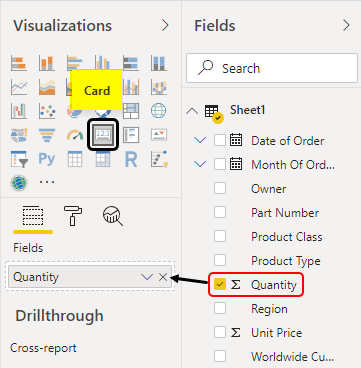Select the Stacked column chart visual
Viewport: 361px width, 368px height.
pos(47,63)
